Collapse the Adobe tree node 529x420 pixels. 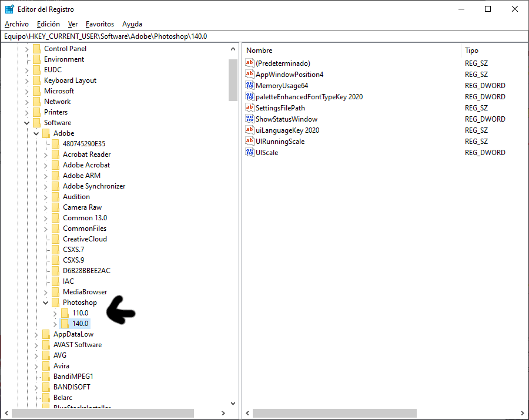36,133
